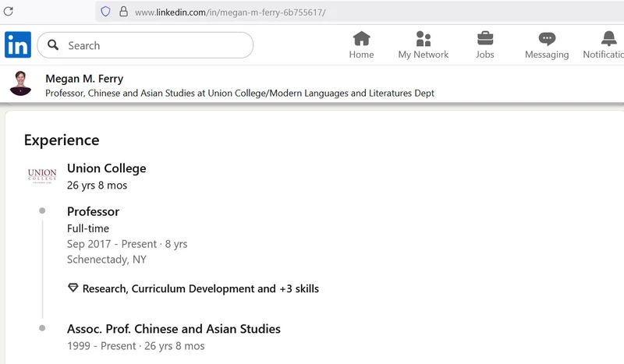Go to Home via house icon
The height and width of the screenshot is (364, 624).
pos(361,39)
